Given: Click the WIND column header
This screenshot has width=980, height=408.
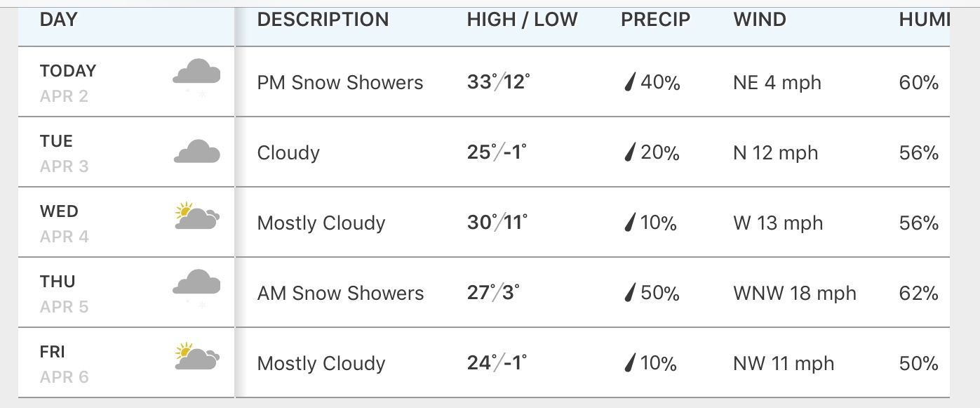Looking at the screenshot, I should click(x=760, y=20).
